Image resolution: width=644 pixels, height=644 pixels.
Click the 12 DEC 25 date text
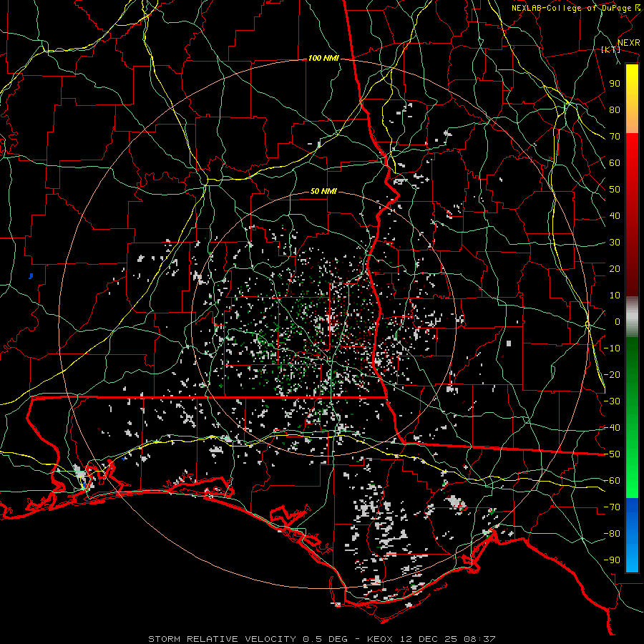coord(429,639)
